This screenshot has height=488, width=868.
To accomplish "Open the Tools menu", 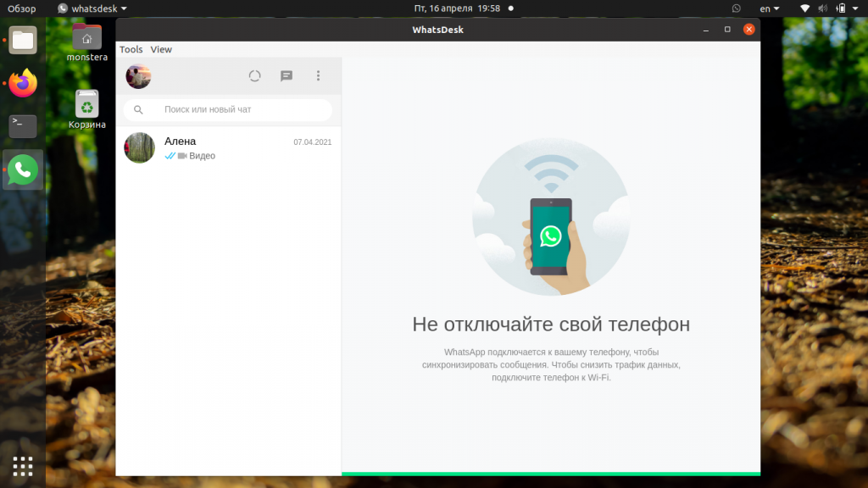I will 131,49.
